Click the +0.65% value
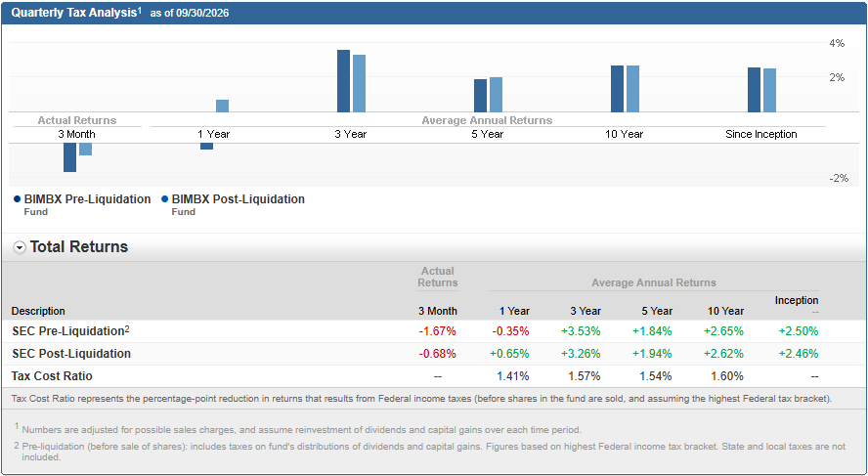The height and width of the screenshot is (476, 868). [x=509, y=354]
